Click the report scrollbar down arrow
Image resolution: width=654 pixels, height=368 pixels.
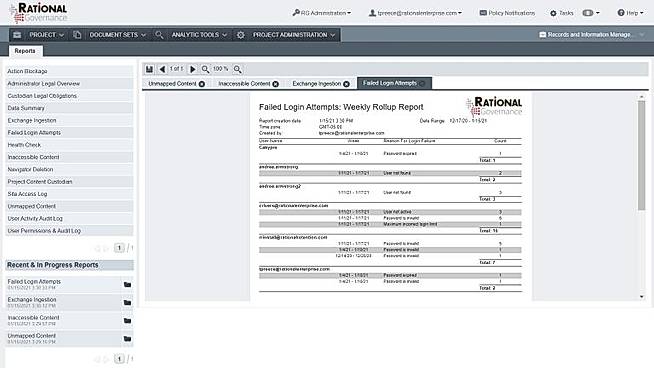click(x=641, y=297)
